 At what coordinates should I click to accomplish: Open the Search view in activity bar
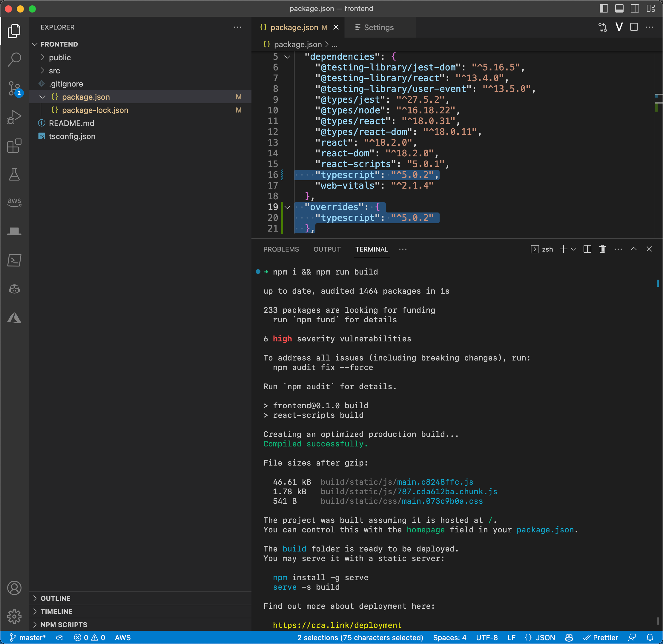[x=14, y=59]
